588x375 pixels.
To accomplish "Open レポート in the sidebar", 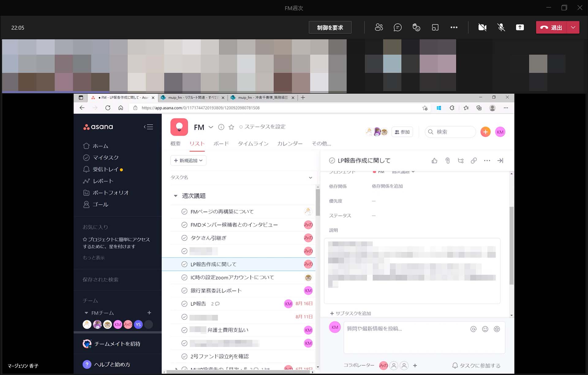I will coord(98,181).
